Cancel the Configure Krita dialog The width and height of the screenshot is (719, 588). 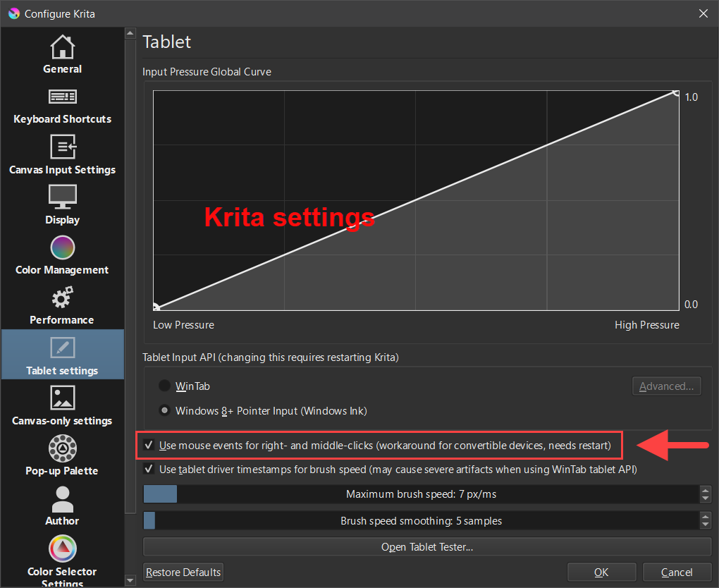click(677, 572)
